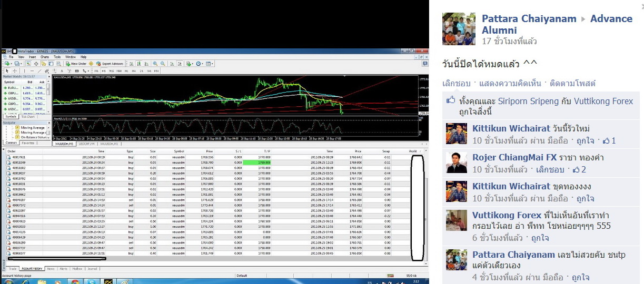The width and height of the screenshot is (644, 284).
Task: Click the แสดงความคิดเห็น comment link
Action: [x=510, y=83]
